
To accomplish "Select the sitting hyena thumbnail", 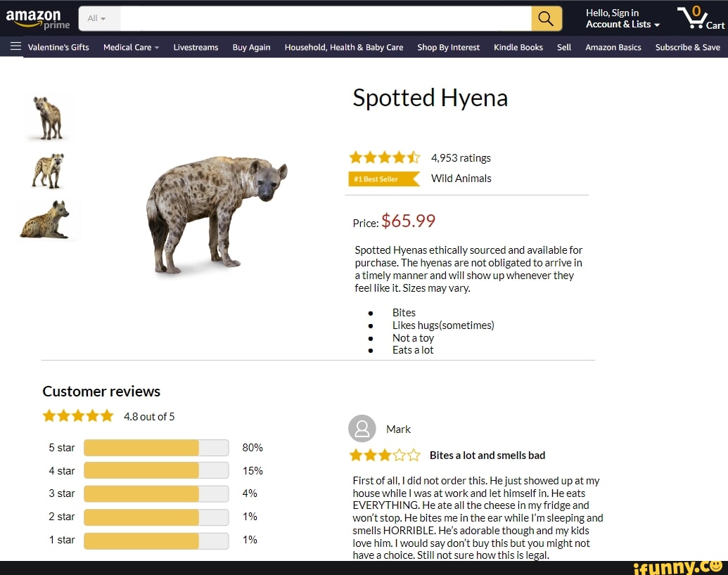I will coord(48,219).
